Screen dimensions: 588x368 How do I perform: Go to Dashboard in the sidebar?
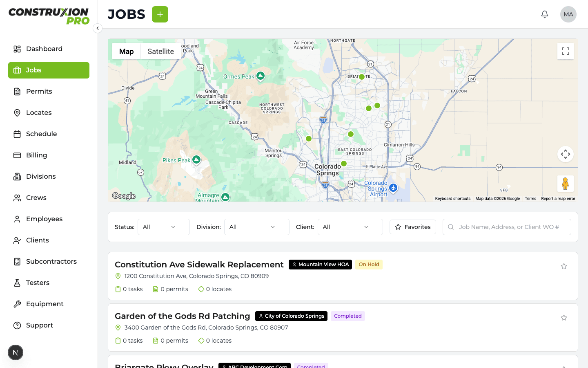coord(49,49)
